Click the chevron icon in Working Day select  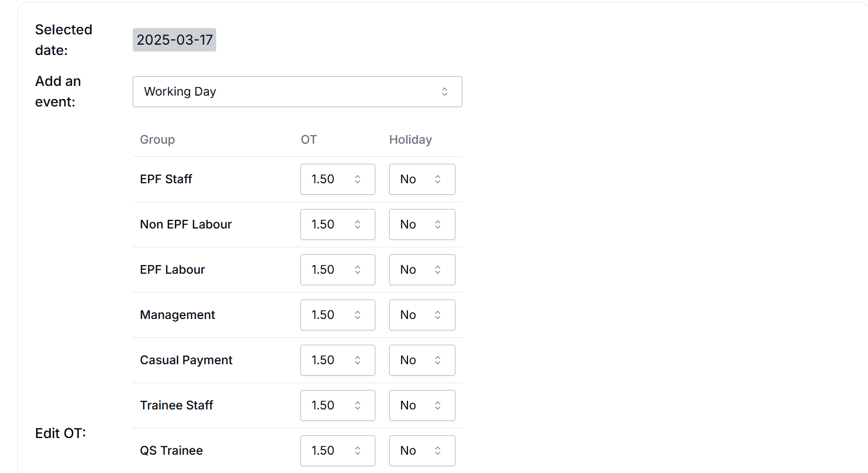[445, 92]
